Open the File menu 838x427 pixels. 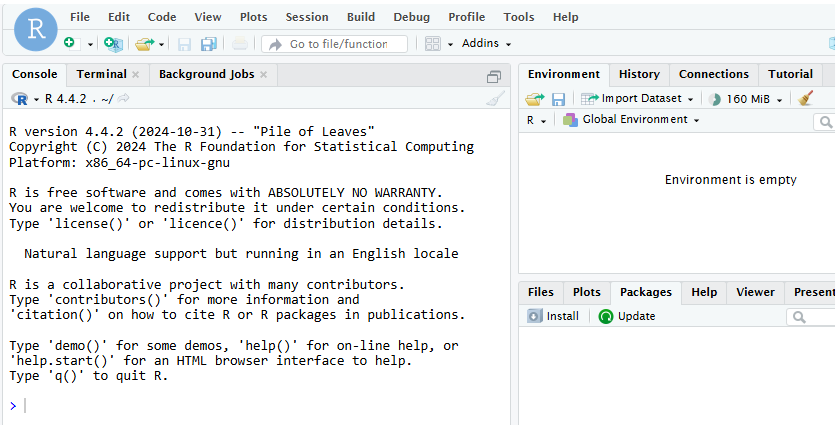(80, 17)
